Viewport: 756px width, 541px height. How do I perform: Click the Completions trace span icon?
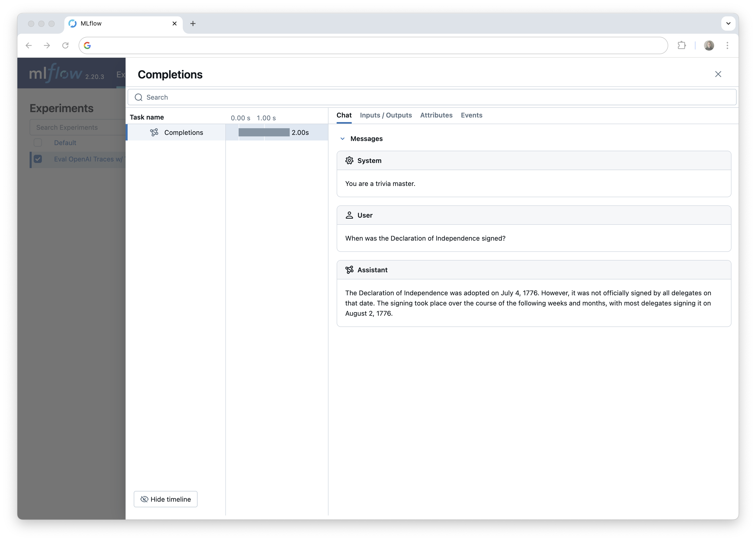click(154, 132)
